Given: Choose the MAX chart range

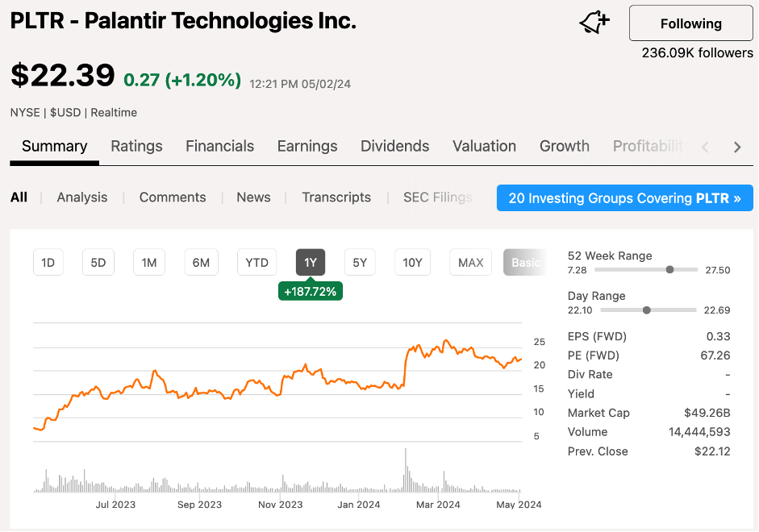Looking at the screenshot, I should pos(470,262).
